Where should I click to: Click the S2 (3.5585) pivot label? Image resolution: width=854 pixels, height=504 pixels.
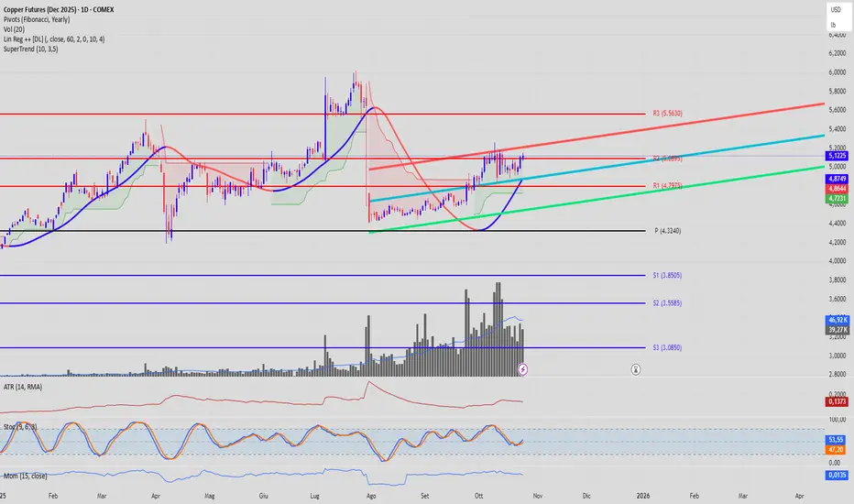point(667,303)
